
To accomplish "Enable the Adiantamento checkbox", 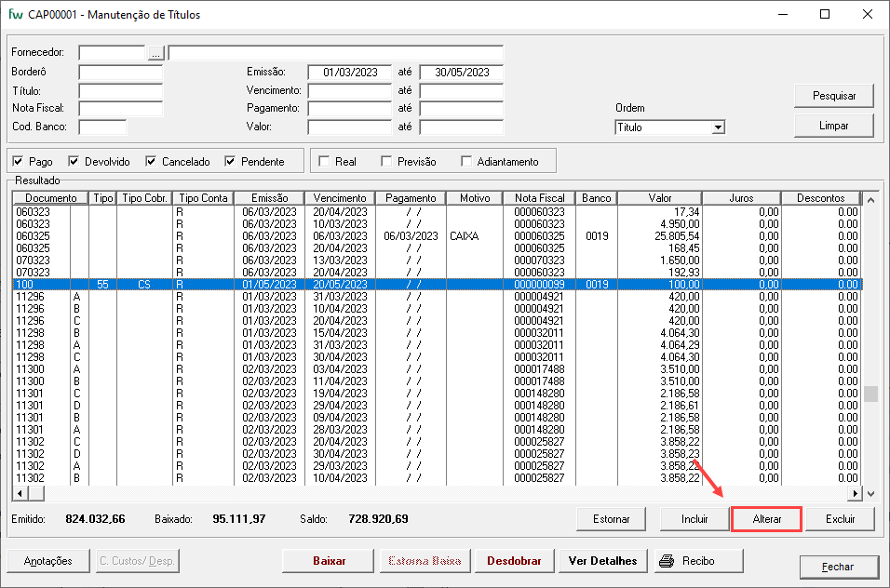I will (x=466, y=162).
